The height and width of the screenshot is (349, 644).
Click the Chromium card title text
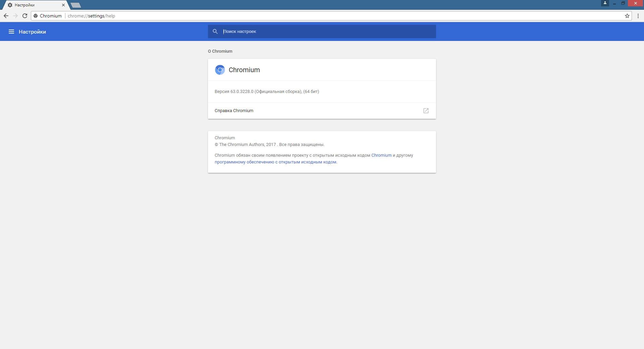[244, 70]
